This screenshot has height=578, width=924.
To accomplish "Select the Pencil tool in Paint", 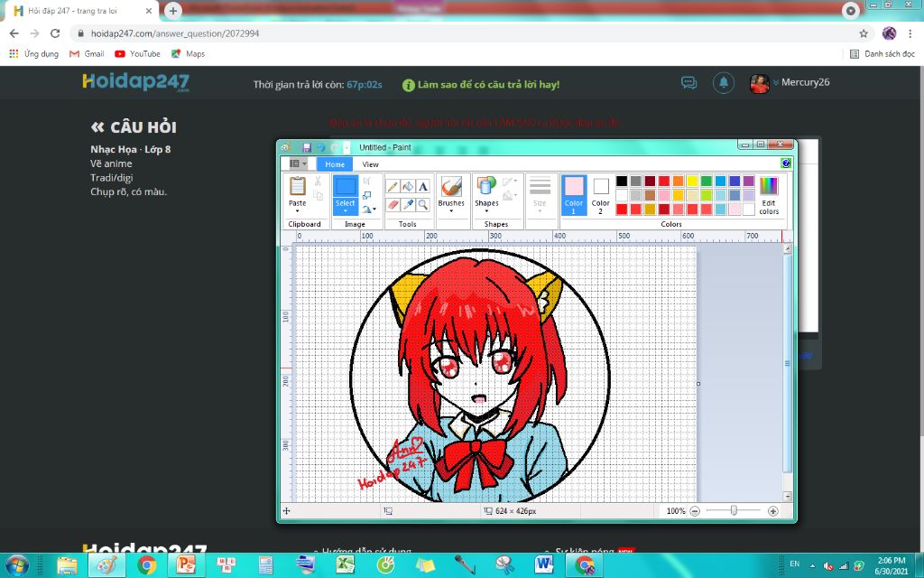I will coord(392,187).
